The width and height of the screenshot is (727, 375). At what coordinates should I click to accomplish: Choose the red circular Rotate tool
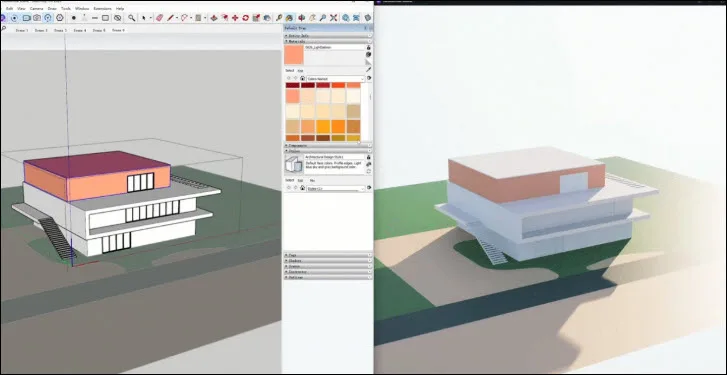click(246, 18)
